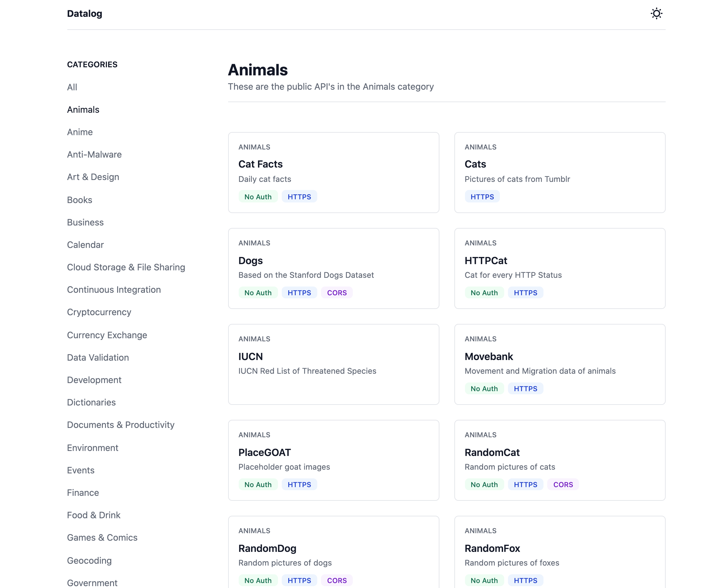723x588 pixels.
Task: Click the CATEGORIES sidebar header
Action: tap(92, 64)
